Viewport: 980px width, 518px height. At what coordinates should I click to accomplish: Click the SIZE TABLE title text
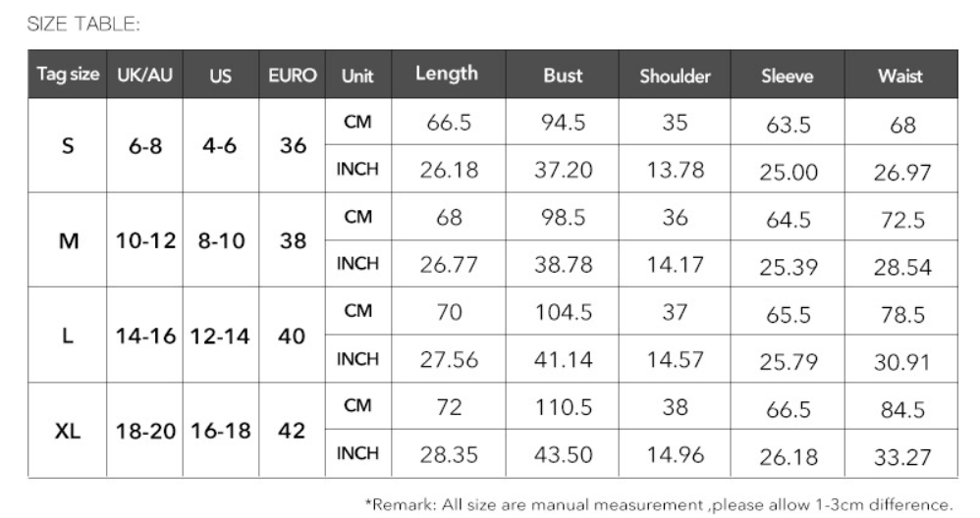(x=83, y=25)
